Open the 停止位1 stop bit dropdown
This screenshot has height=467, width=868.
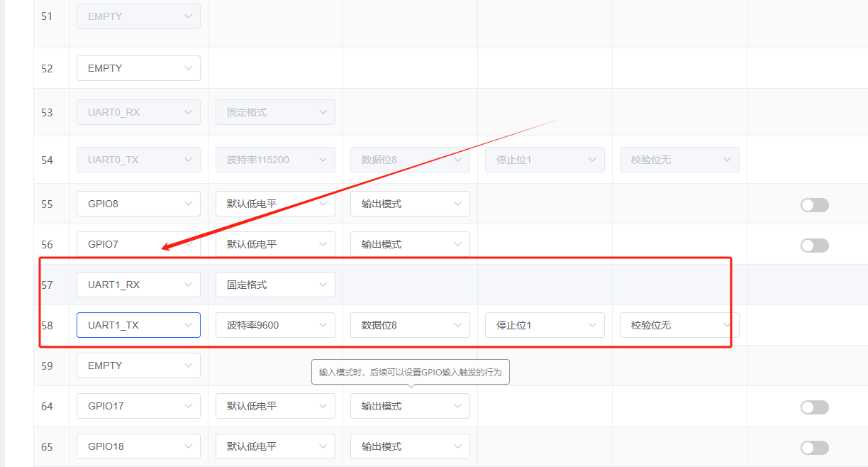(x=544, y=324)
